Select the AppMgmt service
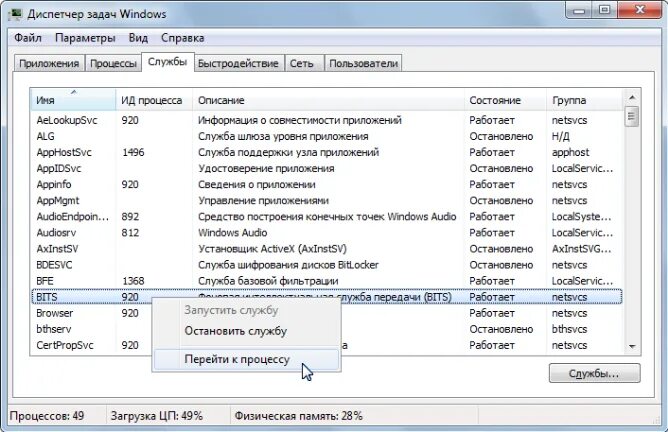668x432 pixels. (x=327, y=201)
